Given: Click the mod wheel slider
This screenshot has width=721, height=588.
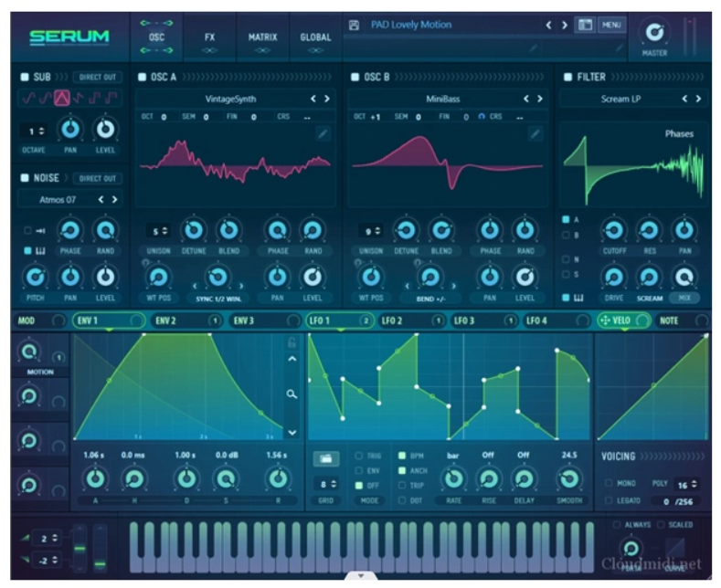Looking at the screenshot, I should pos(100,548).
